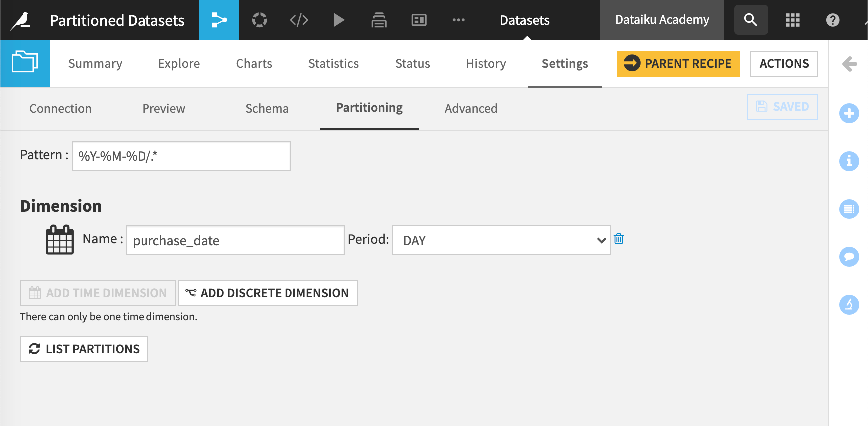The image size is (868, 426).
Task: Open the applications grid icon
Action: [792, 20]
